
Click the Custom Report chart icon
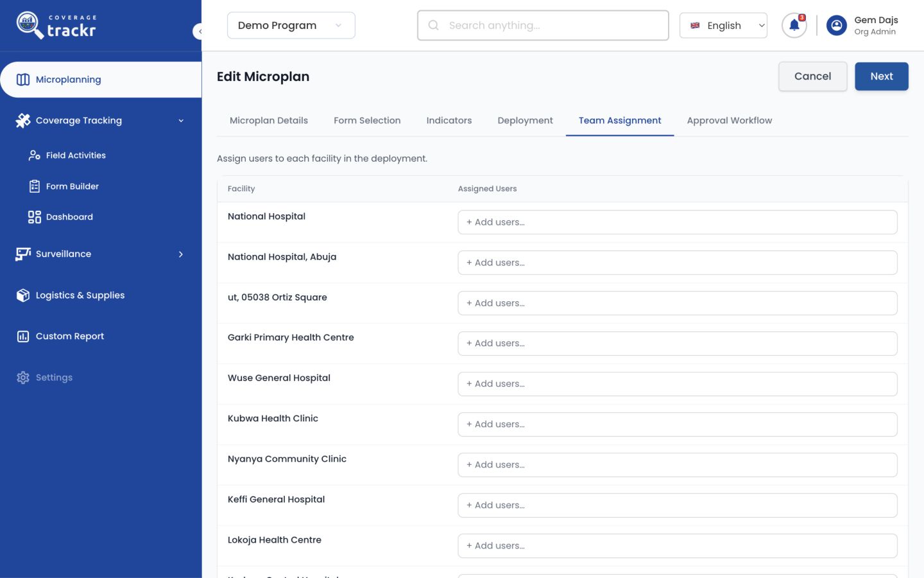pyautogui.click(x=23, y=337)
